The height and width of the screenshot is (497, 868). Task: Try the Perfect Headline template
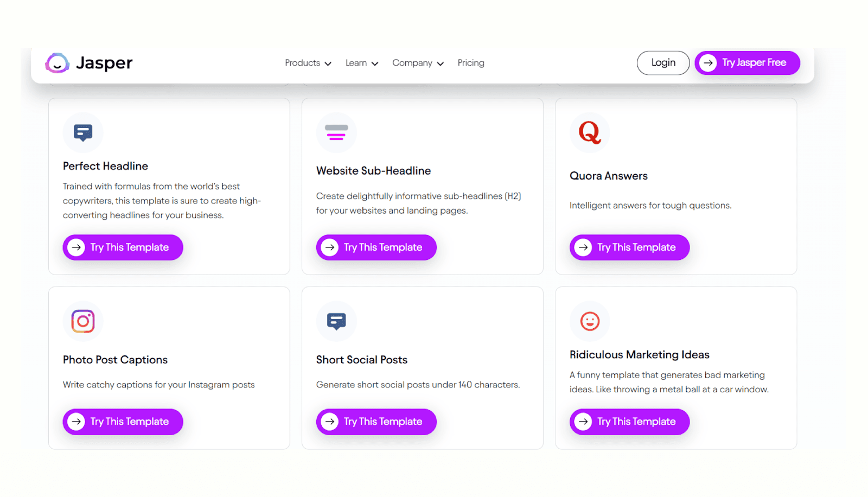(x=123, y=247)
